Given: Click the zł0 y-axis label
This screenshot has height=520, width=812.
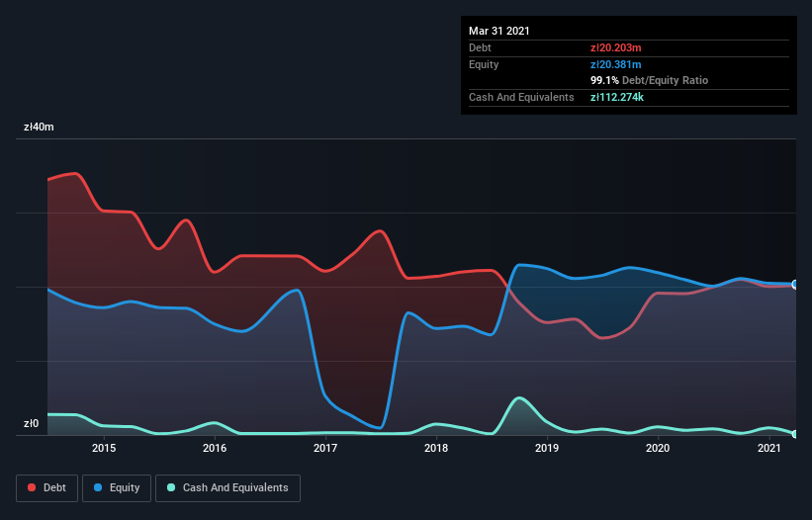Looking at the screenshot, I should (x=31, y=423).
